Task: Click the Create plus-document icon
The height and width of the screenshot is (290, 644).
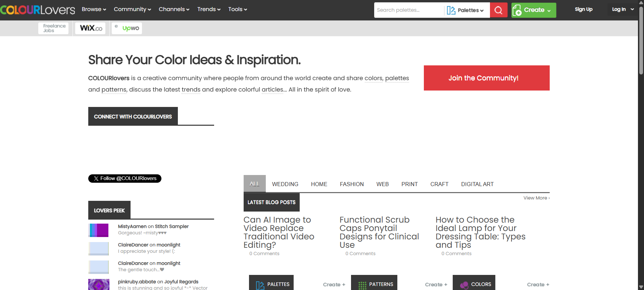Action: [x=517, y=10]
